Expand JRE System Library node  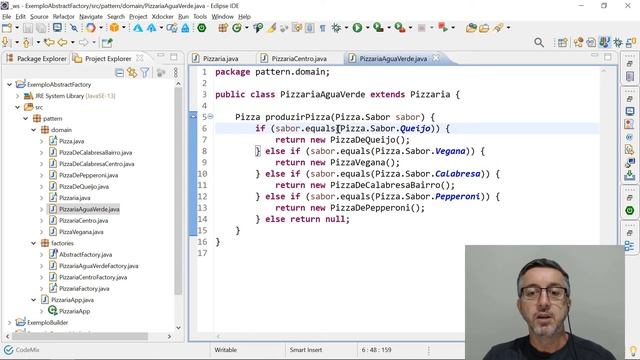pos(18,96)
